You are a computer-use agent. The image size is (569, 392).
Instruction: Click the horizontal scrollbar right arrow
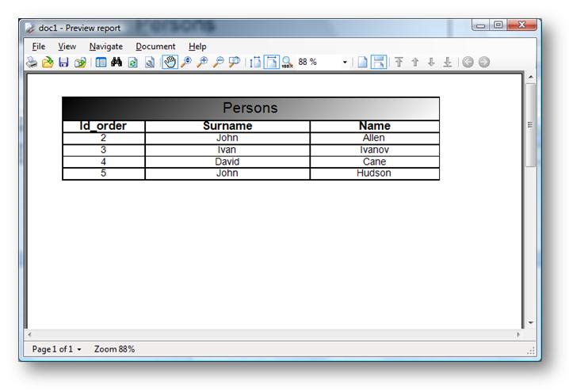(x=518, y=334)
